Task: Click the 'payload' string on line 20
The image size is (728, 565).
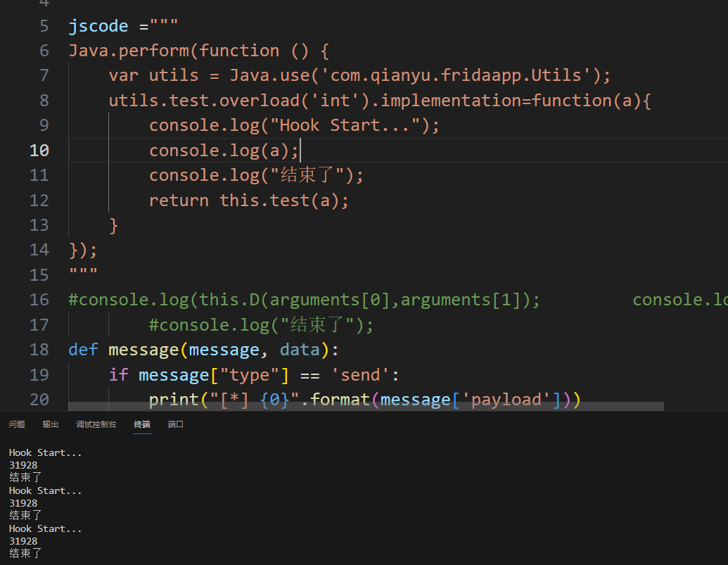Action: pyautogui.click(x=506, y=400)
